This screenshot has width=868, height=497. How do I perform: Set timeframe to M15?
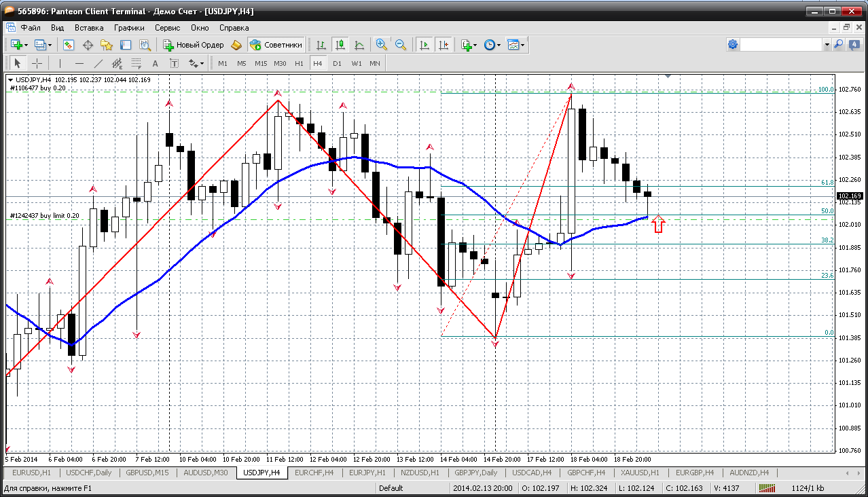(x=261, y=63)
